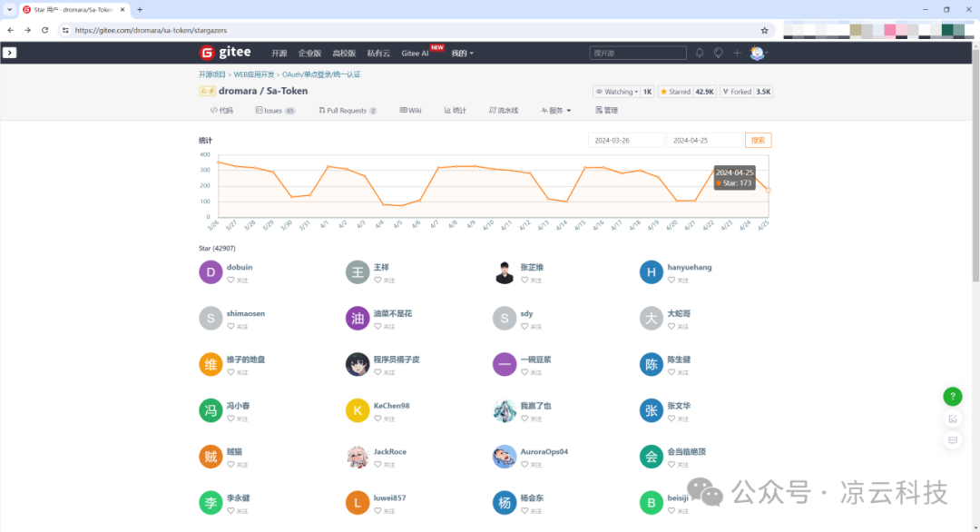Switch to the Issues tab
This screenshot has width=980, height=532.
(275, 111)
